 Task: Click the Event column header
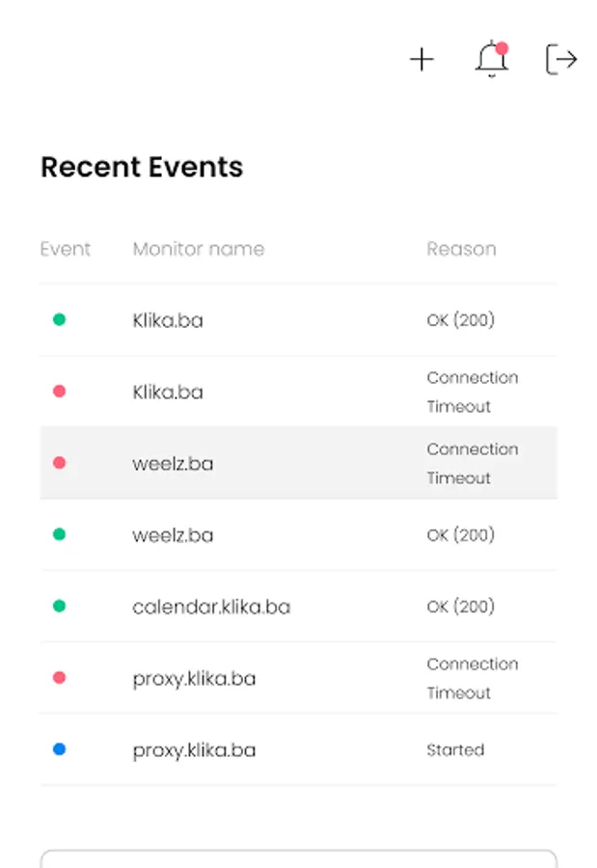pos(66,249)
